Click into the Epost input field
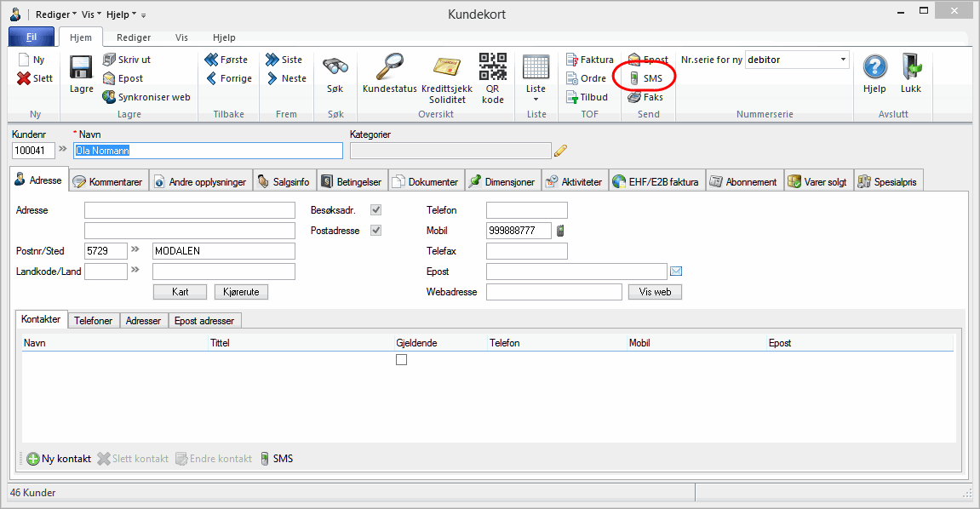Screen dimensions: 980x509 (576, 272)
